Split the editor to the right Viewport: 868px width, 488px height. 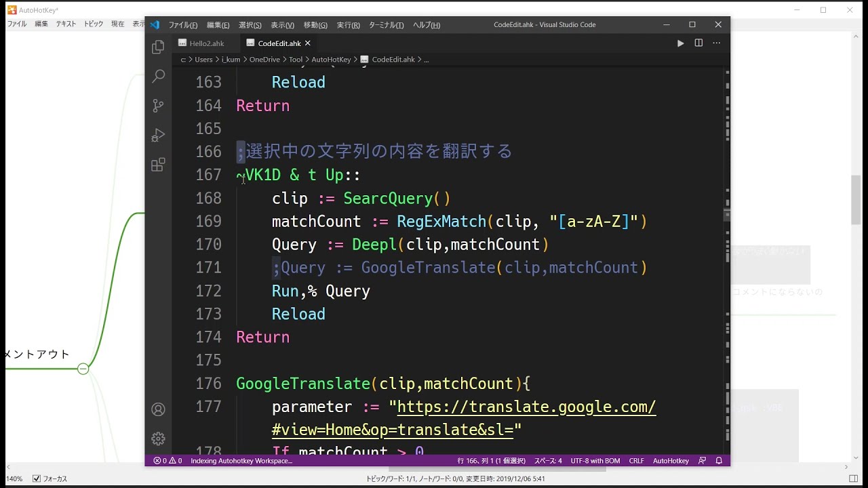coord(698,43)
